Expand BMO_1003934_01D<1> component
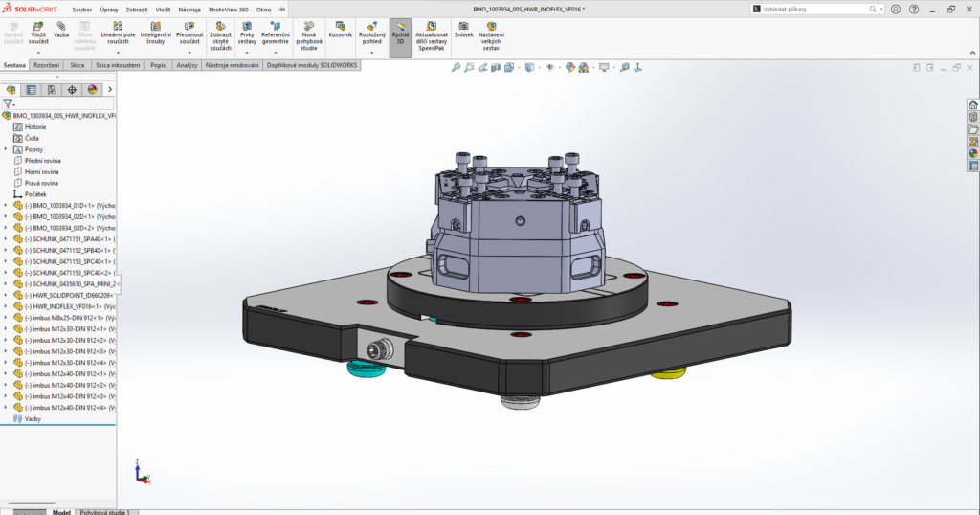This screenshot has width=980, height=515. (x=6, y=205)
